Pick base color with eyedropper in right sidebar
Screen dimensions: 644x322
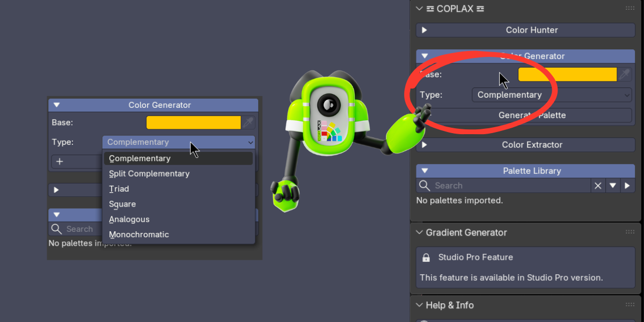click(624, 75)
